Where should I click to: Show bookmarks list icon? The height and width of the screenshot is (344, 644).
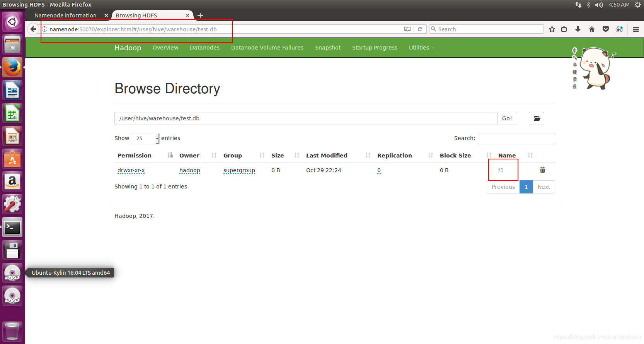click(564, 29)
